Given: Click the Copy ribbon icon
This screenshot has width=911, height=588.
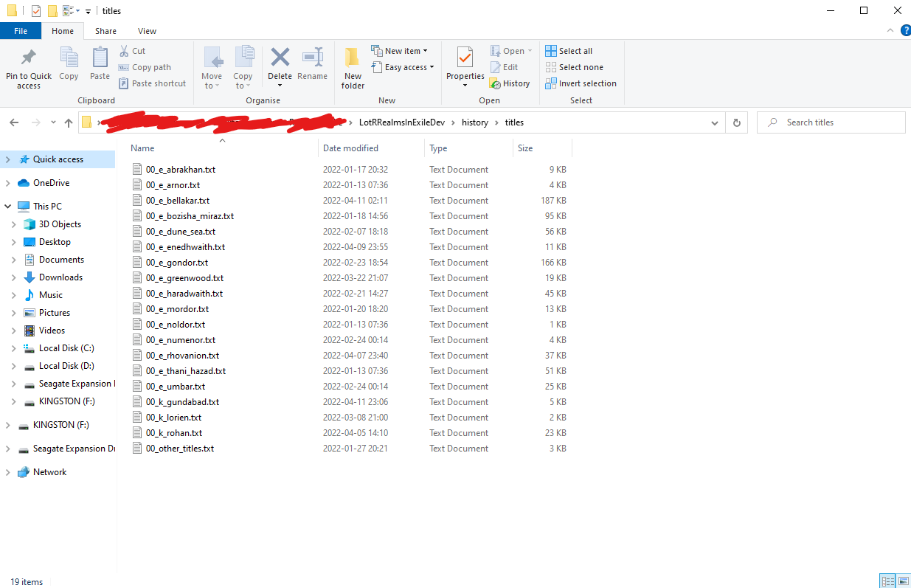Looking at the screenshot, I should (69, 58).
